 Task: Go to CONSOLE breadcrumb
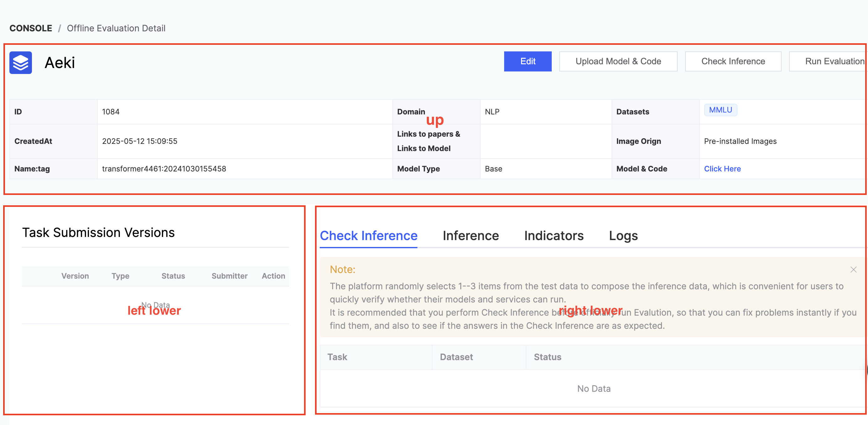tap(31, 28)
